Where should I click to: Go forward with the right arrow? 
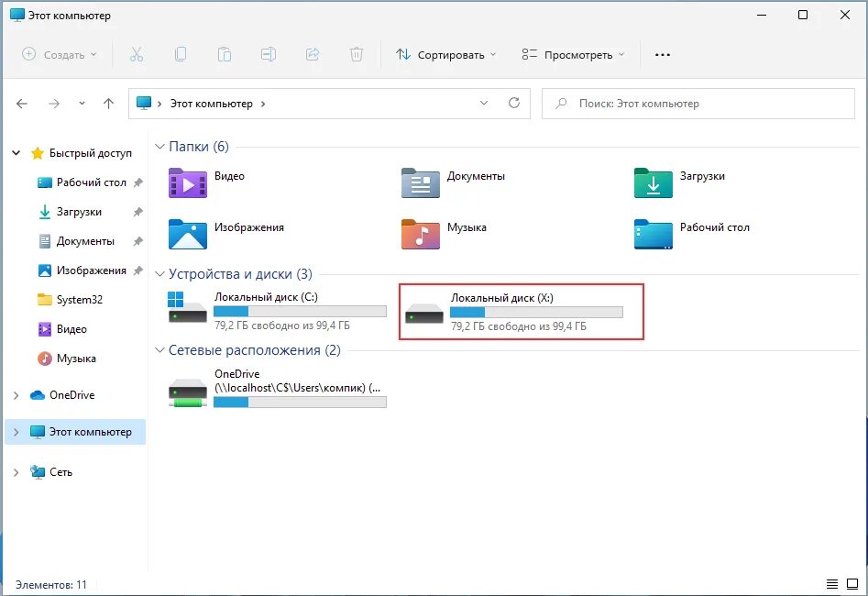coord(54,104)
